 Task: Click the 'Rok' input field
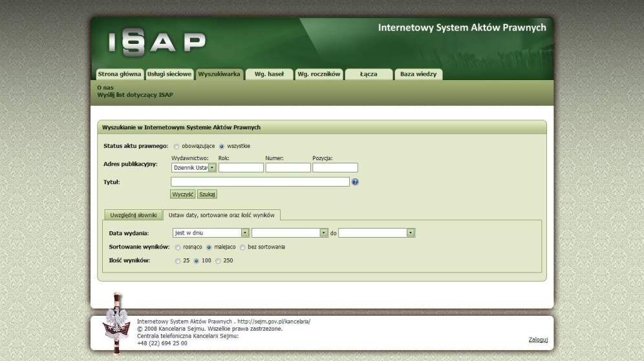coord(241,167)
